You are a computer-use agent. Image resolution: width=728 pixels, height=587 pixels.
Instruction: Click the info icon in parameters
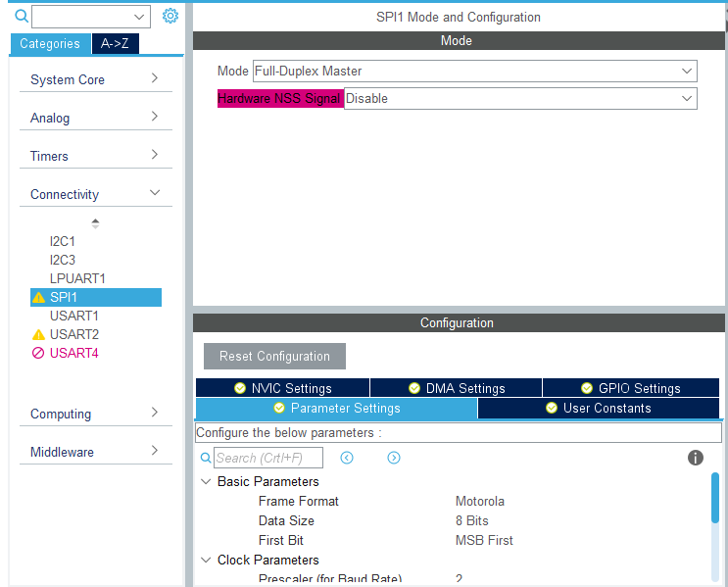(x=695, y=458)
